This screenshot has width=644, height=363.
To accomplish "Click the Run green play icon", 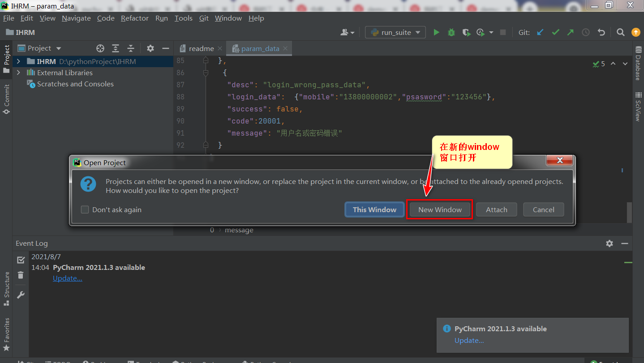I will click(436, 32).
